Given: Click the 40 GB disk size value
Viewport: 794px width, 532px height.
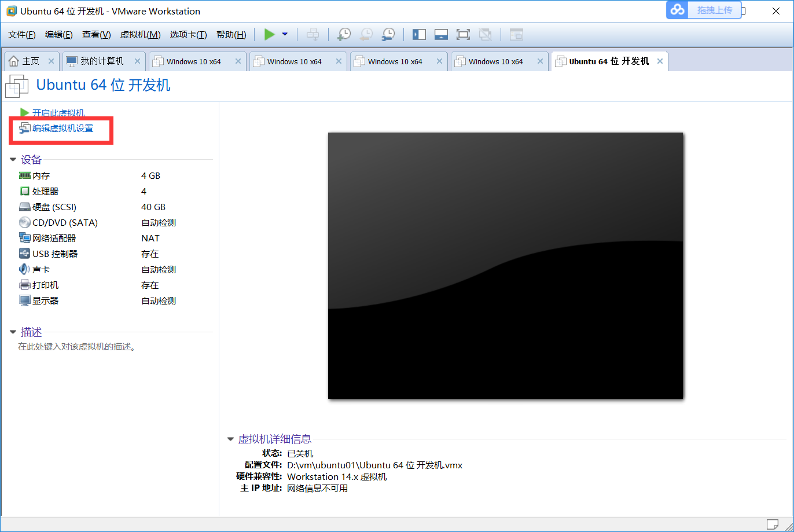Looking at the screenshot, I should (x=153, y=207).
